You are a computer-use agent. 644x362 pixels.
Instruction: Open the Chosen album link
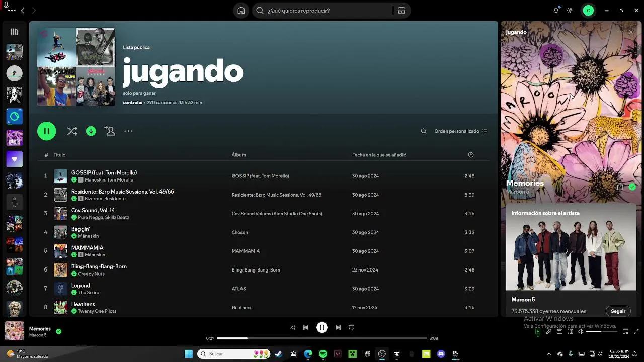(x=239, y=232)
